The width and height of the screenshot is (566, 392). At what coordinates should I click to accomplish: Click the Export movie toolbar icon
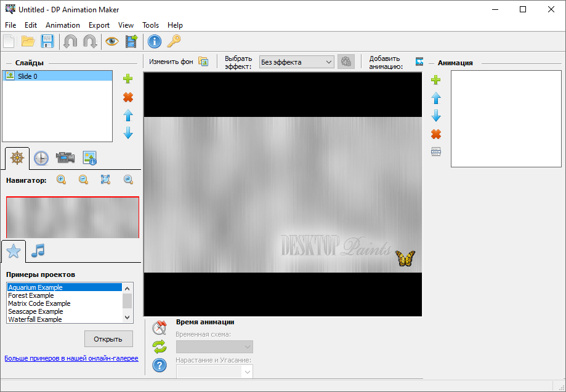(x=131, y=41)
